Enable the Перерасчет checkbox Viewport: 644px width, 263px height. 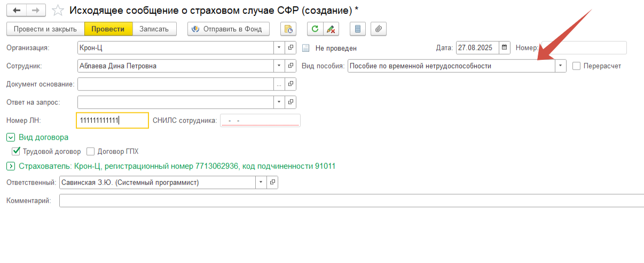coord(576,66)
